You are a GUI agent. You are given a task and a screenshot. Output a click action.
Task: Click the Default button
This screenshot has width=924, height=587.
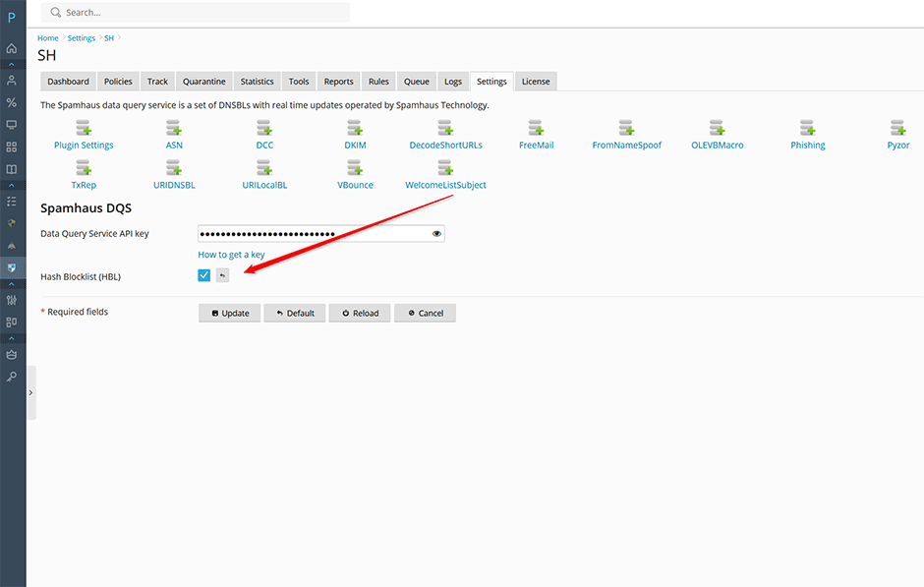pyautogui.click(x=295, y=313)
